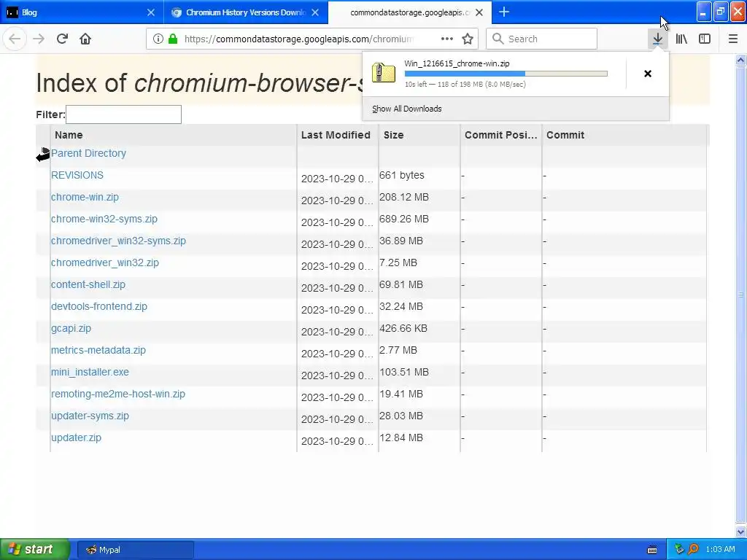
Task: Download chrome-win32-syms.zip
Action: [104, 219]
